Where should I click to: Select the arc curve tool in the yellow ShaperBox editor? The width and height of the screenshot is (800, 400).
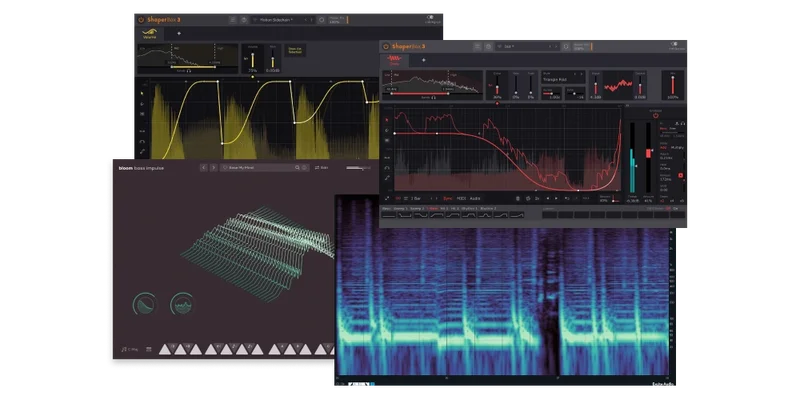(x=142, y=141)
